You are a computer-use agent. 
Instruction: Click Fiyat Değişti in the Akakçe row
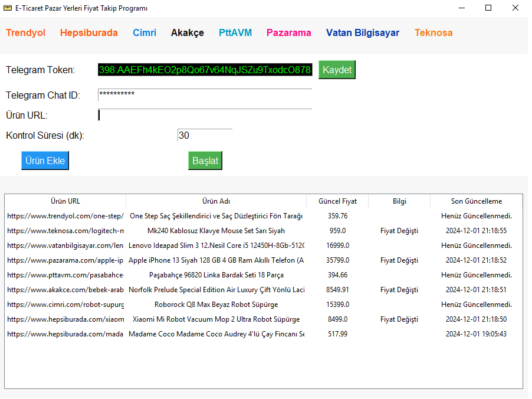pos(399,290)
